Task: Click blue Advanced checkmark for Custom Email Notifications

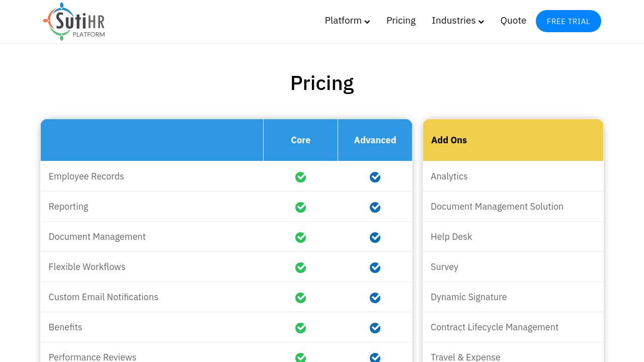Action: 375,298
